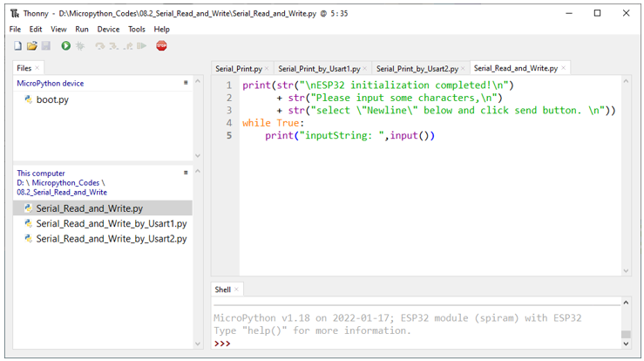
Task: Click 08.2_Serial_Read_and_Write folder path link
Action: [62, 192]
